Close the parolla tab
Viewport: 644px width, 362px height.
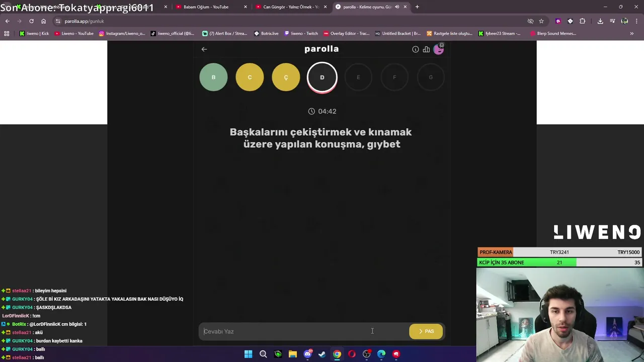pyautogui.click(x=405, y=7)
